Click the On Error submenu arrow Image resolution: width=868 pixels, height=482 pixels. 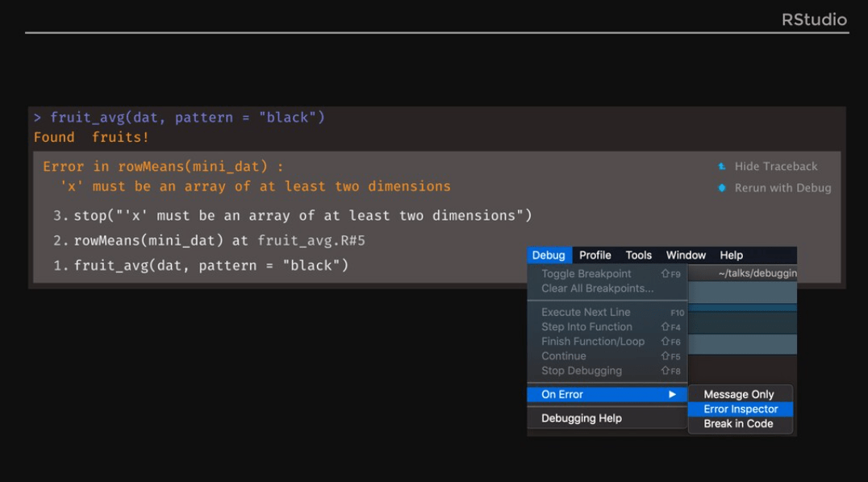coord(672,395)
